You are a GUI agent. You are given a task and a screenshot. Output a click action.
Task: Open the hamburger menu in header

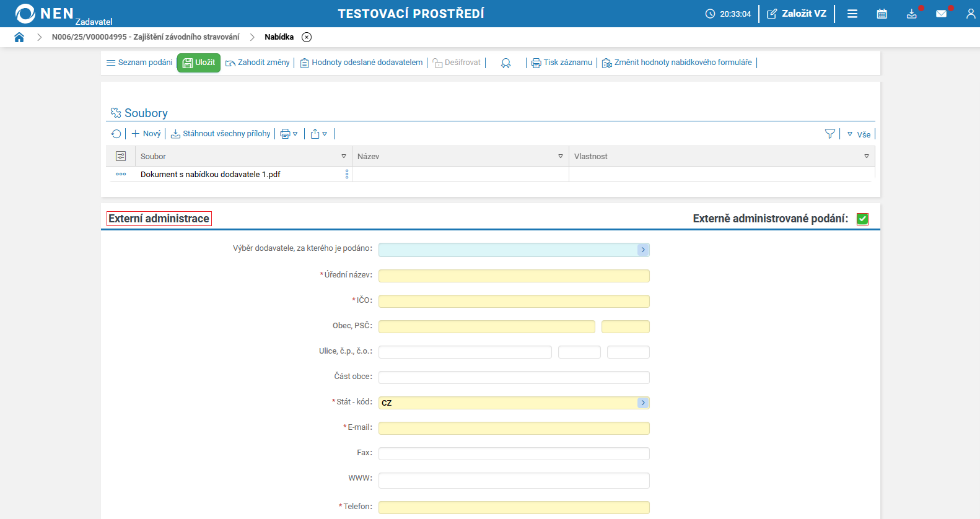click(x=852, y=14)
